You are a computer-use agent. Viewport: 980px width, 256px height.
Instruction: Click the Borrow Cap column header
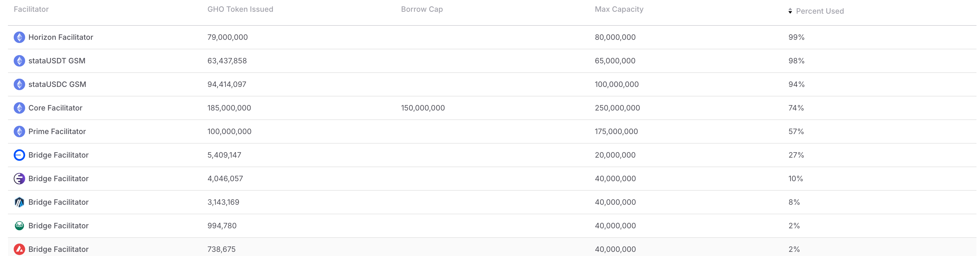[x=422, y=9]
